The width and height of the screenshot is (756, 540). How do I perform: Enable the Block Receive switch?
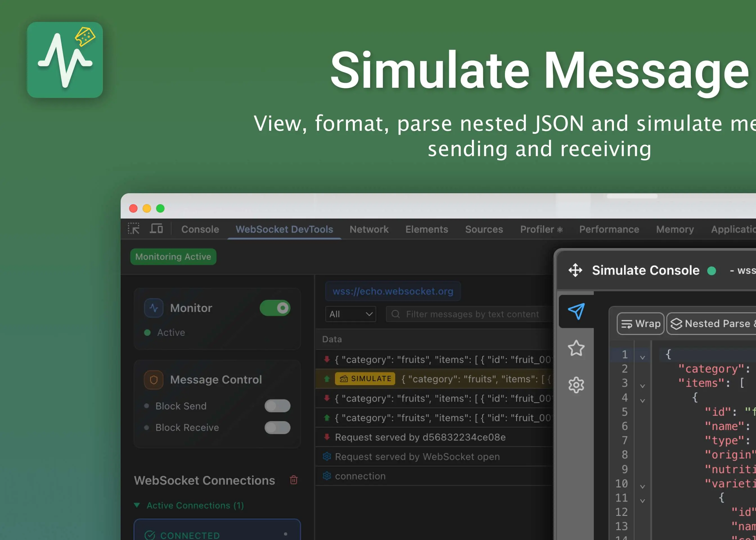tap(277, 427)
